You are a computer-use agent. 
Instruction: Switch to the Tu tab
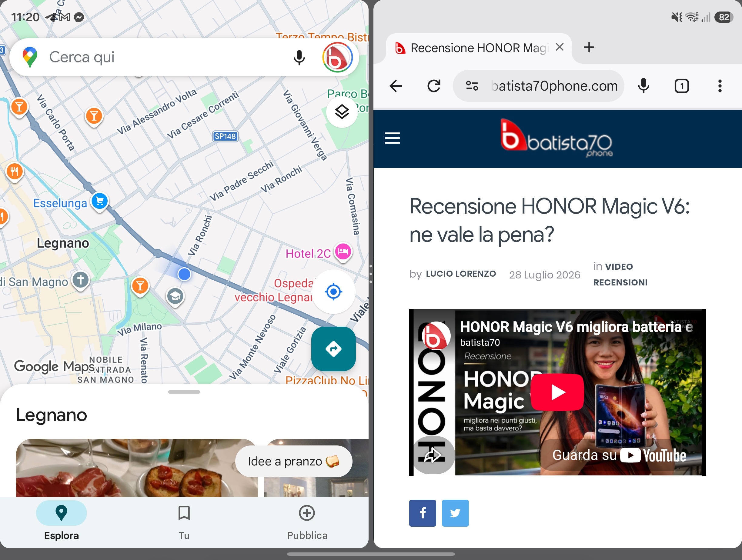(184, 522)
